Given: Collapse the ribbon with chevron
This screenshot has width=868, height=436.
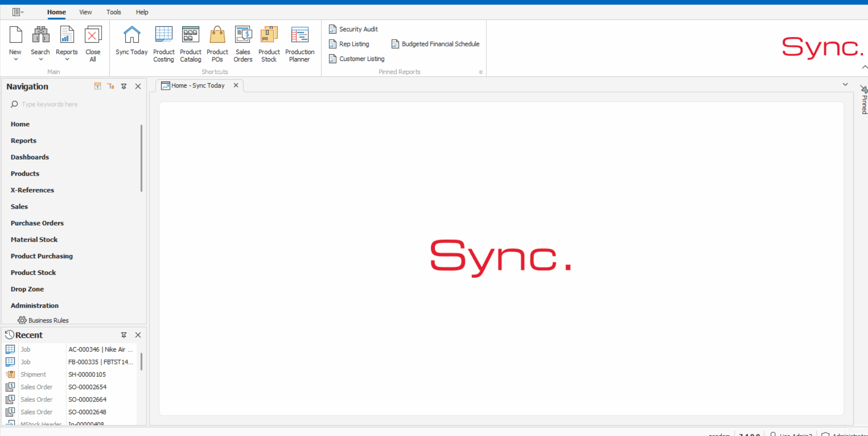Looking at the screenshot, I should pyautogui.click(x=864, y=67).
